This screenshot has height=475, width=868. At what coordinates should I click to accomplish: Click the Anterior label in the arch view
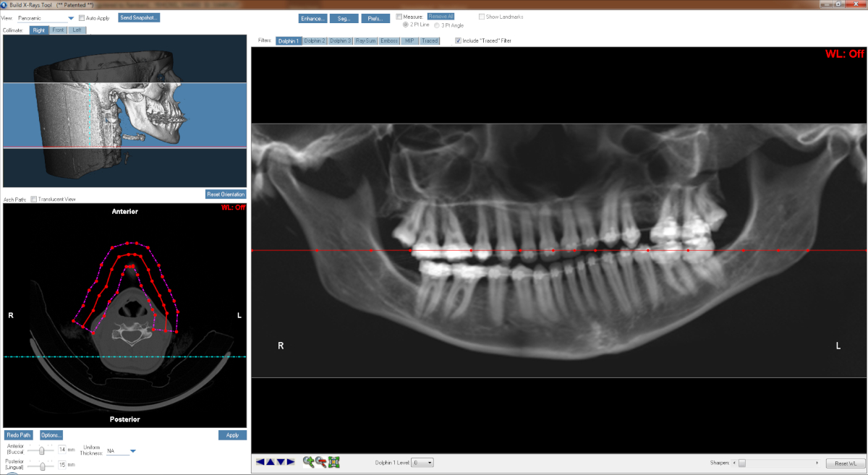pyautogui.click(x=124, y=212)
